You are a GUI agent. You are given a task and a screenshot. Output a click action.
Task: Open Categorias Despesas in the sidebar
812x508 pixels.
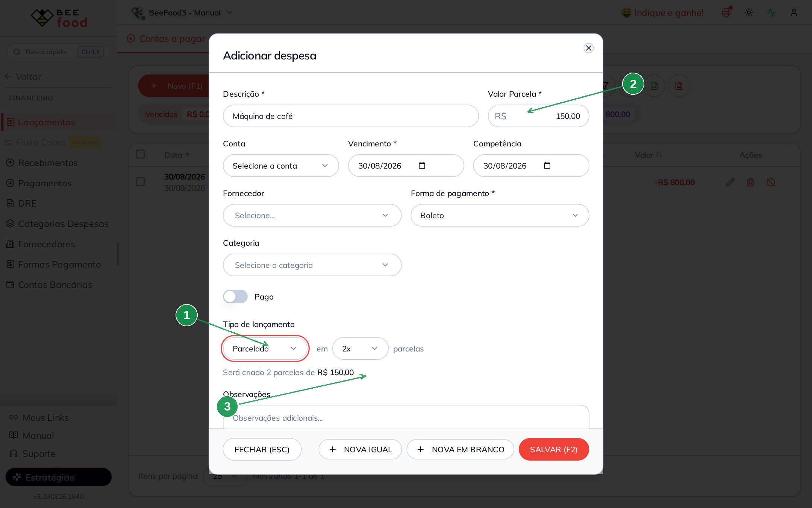(x=58, y=224)
